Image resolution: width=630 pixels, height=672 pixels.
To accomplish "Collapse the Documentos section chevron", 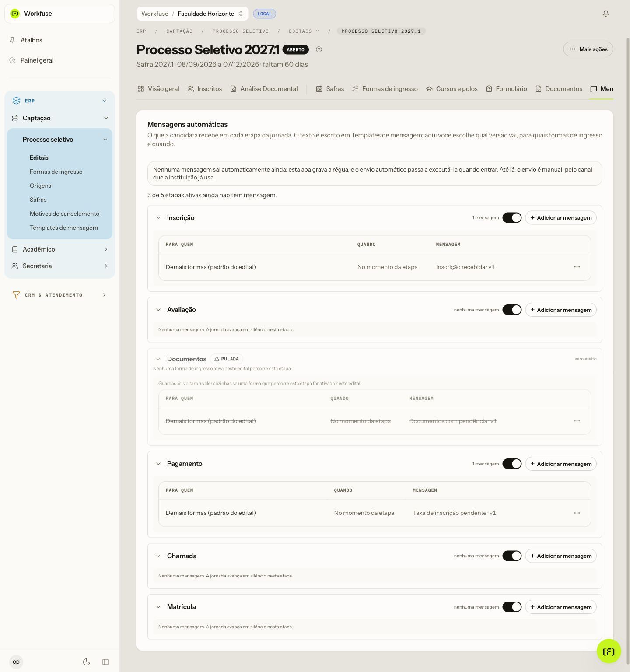I will tap(158, 359).
